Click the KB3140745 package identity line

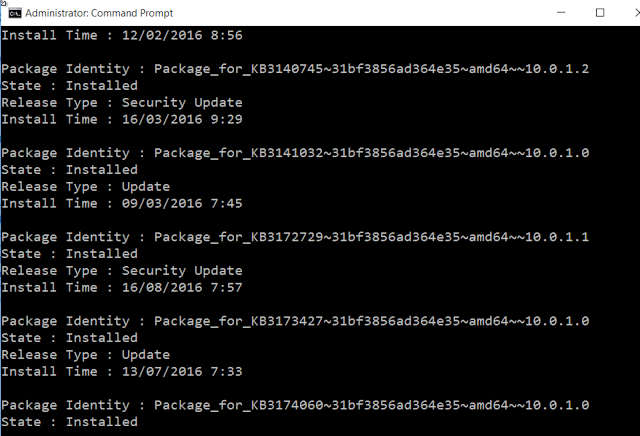point(295,69)
